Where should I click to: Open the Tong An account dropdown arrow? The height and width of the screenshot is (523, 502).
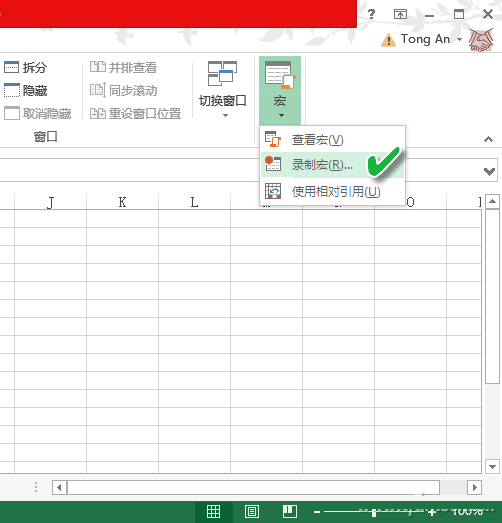pyautogui.click(x=459, y=39)
